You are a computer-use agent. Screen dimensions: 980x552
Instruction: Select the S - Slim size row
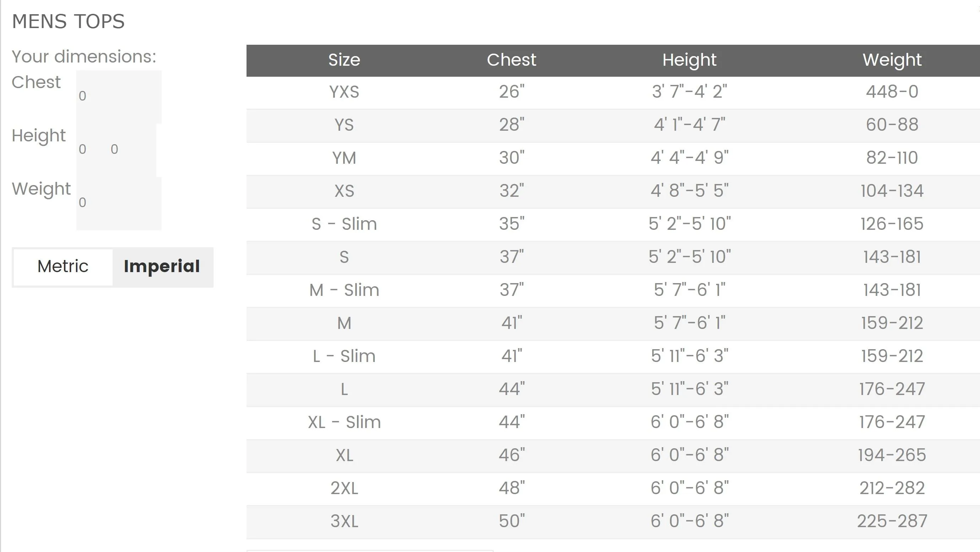click(x=613, y=224)
